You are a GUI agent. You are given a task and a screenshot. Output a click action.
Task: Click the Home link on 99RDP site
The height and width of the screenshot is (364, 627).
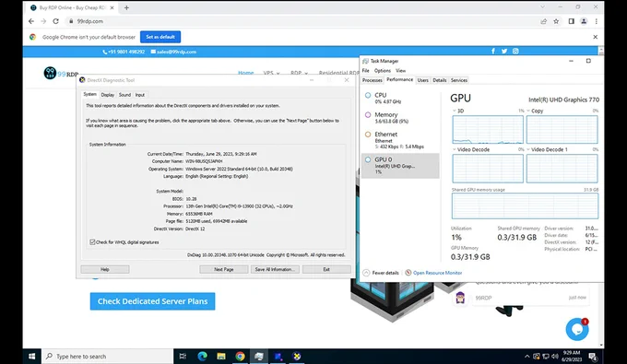(x=246, y=73)
